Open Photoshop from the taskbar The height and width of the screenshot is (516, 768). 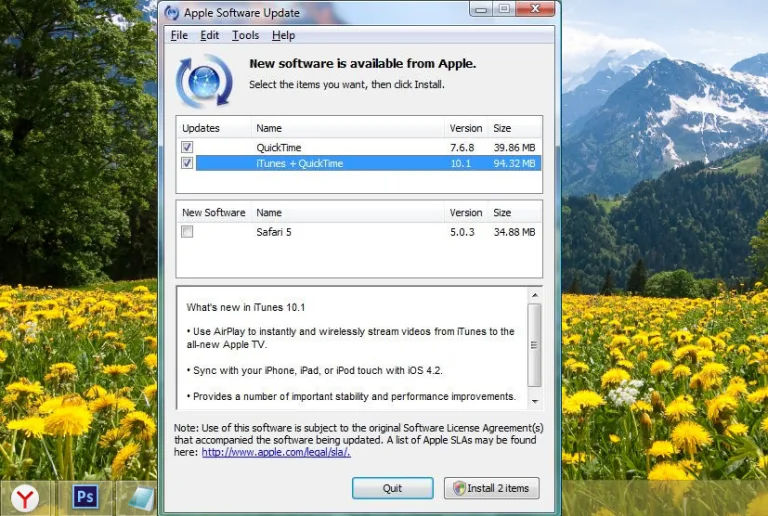tap(85, 497)
